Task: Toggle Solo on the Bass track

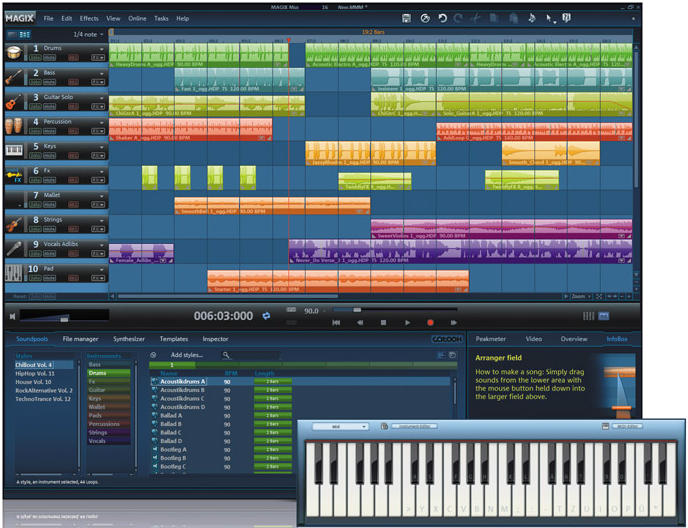Action: pos(35,82)
